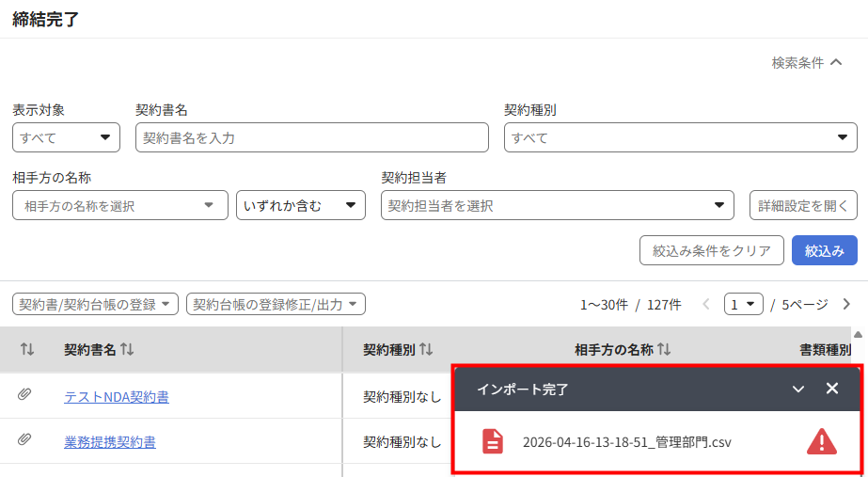Click the 絞込み button
The height and width of the screenshot is (477, 868).
tap(824, 250)
